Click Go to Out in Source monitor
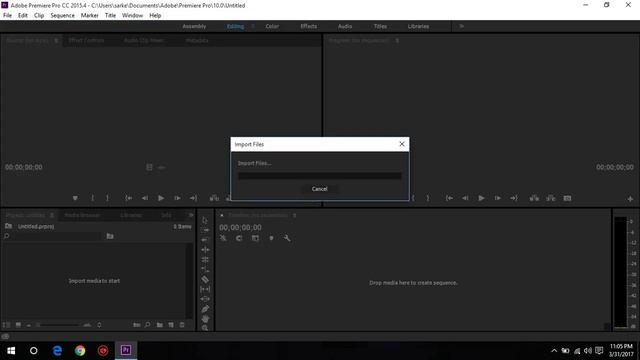 coord(193,198)
